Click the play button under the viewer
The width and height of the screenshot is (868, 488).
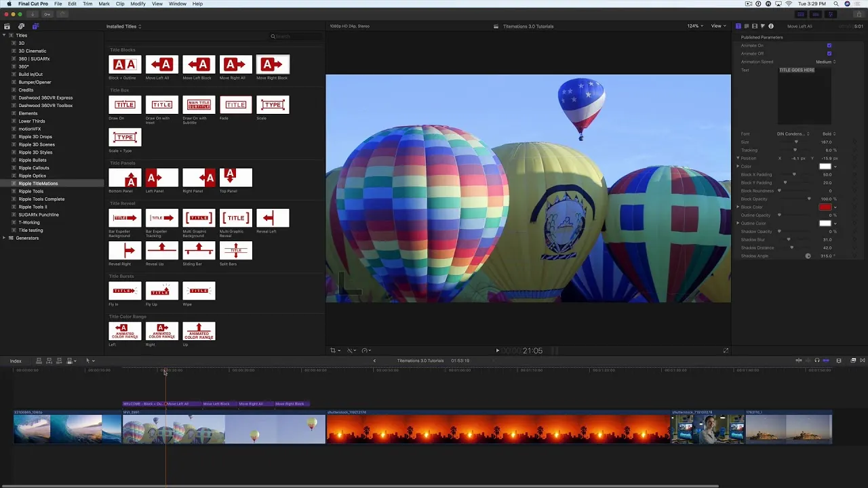[497, 350]
